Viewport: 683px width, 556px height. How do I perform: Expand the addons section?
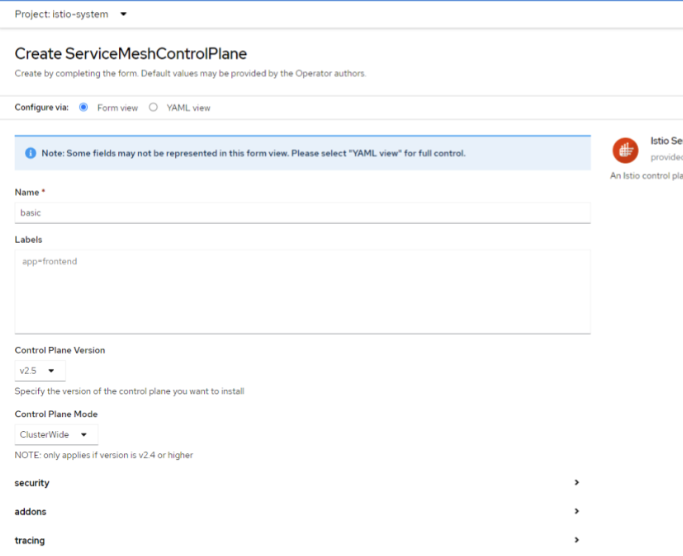pos(30,512)
